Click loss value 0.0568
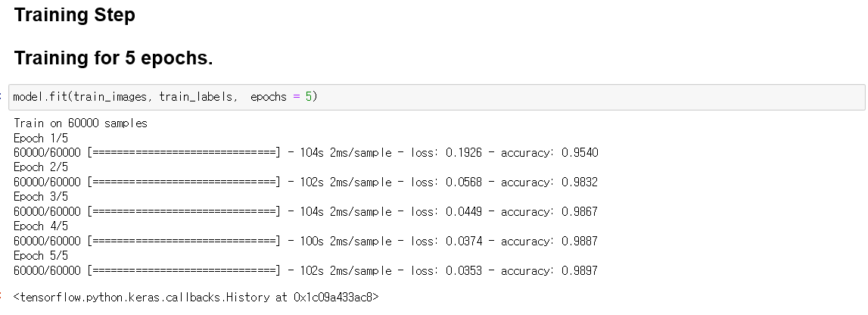This screenshot has width=868, height=315. pyautogui.click(x=464, y=182)
